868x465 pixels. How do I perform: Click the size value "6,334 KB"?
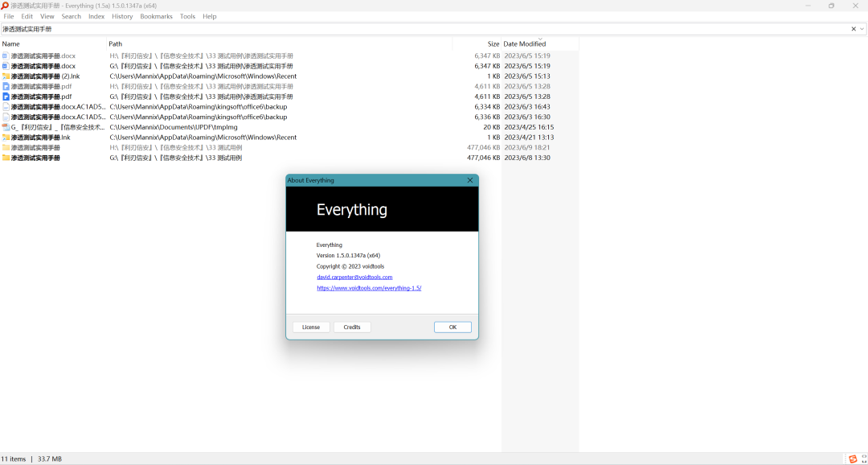click(x=487, y=106)
